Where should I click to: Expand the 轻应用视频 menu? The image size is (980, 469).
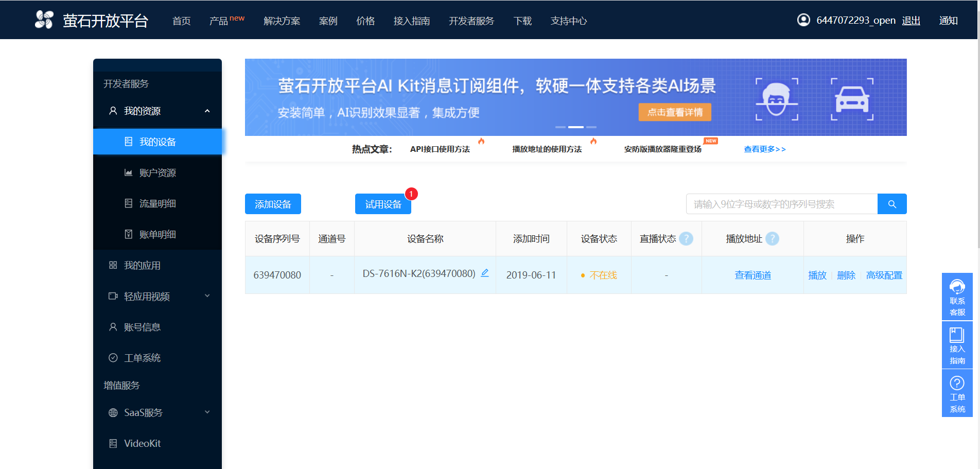pyautogui.click(x=207, y=296)
